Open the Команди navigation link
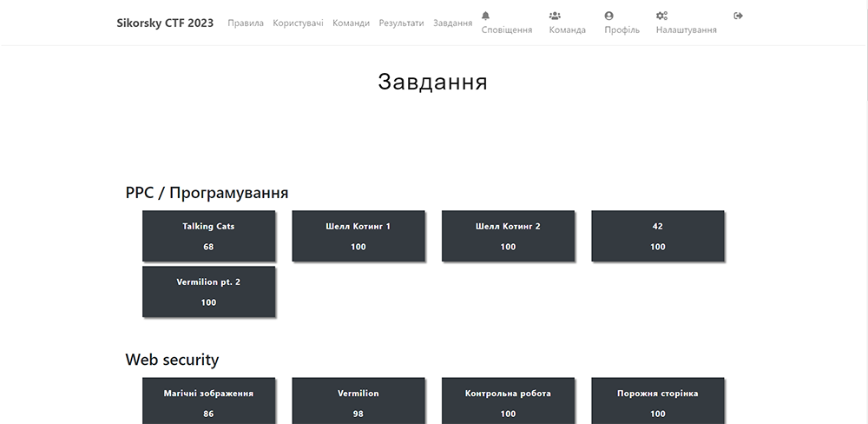Viewport: 868px width, 424px height. (351, 23)
